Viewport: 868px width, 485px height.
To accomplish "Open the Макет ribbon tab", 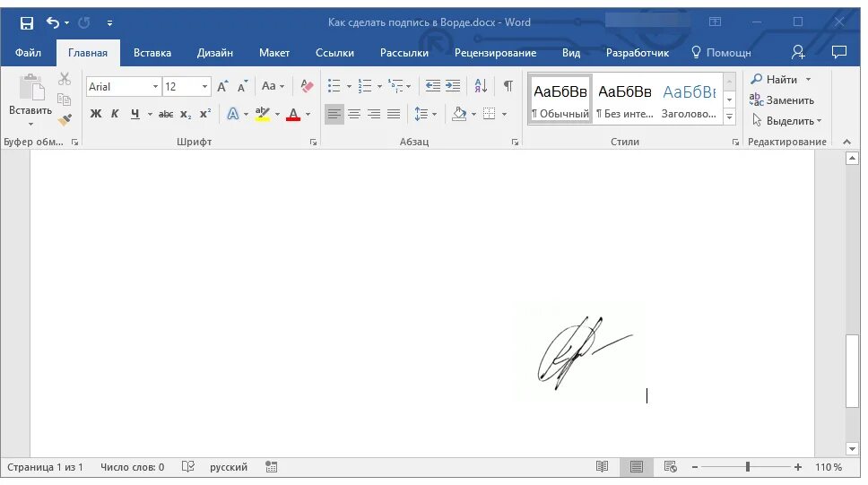I will pyautogui.click(x=274, y=53).
